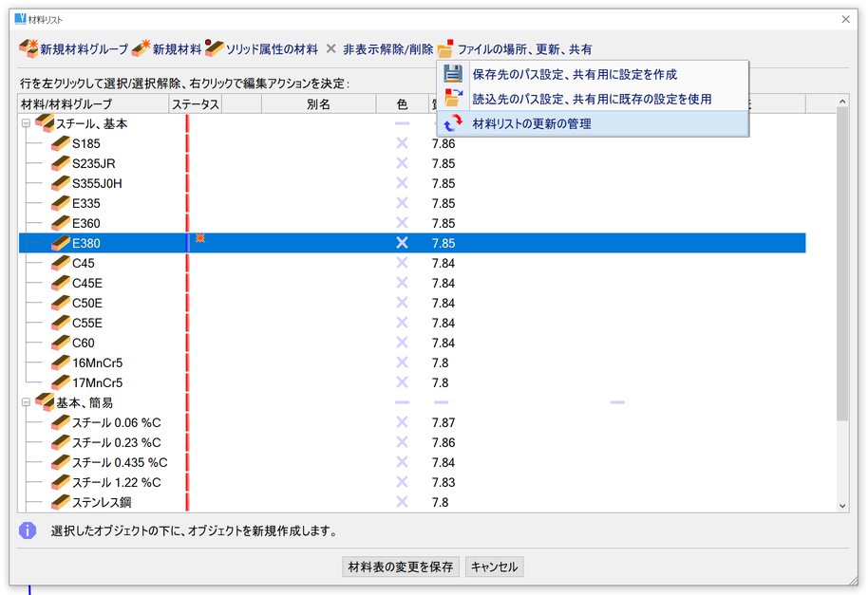Click the floppy disk icon for 保存先のパス設定

[x=454, y=73]
